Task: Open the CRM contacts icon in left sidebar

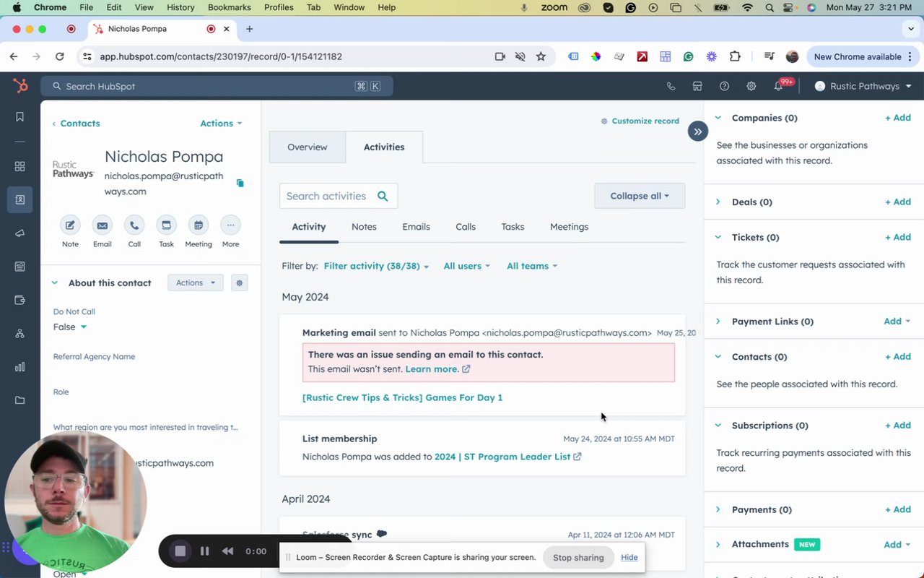Action: click(19, 199)
